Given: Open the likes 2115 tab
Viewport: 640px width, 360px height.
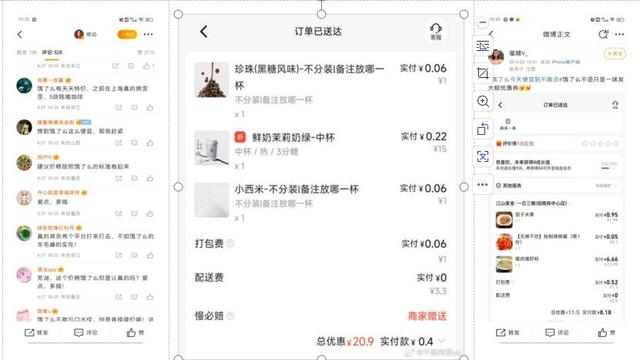Looking at the screenshot, I should [146, 53].
